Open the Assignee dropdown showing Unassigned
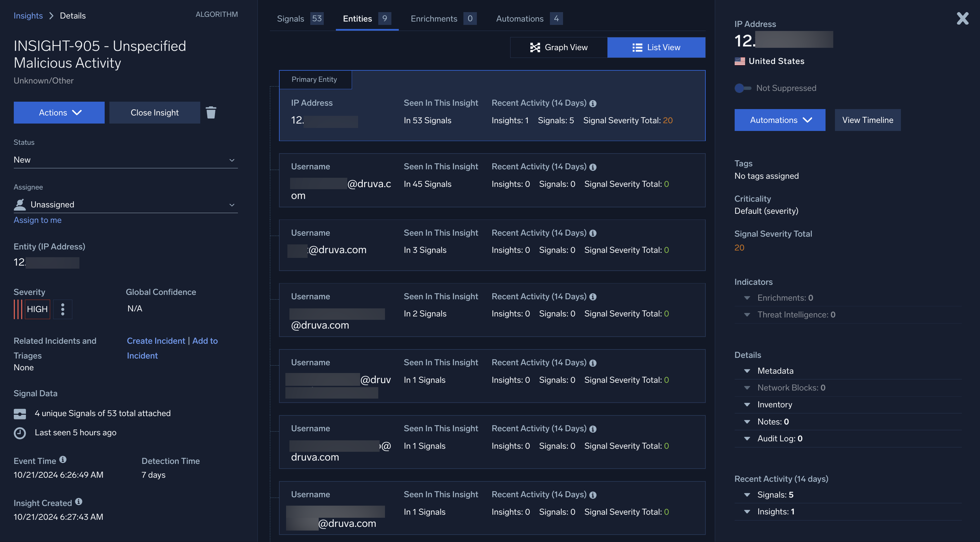Image resolution: width=980 pixels, height=542 pixels. point(126,205)
